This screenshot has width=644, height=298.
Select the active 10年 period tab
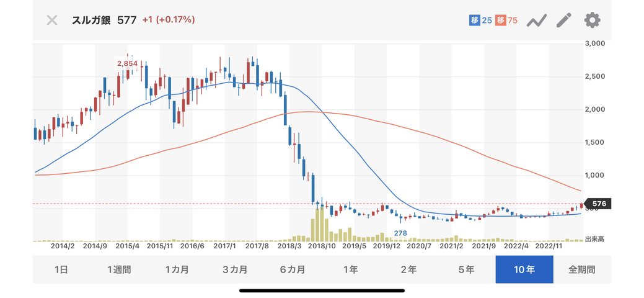(x=524, y=269)
